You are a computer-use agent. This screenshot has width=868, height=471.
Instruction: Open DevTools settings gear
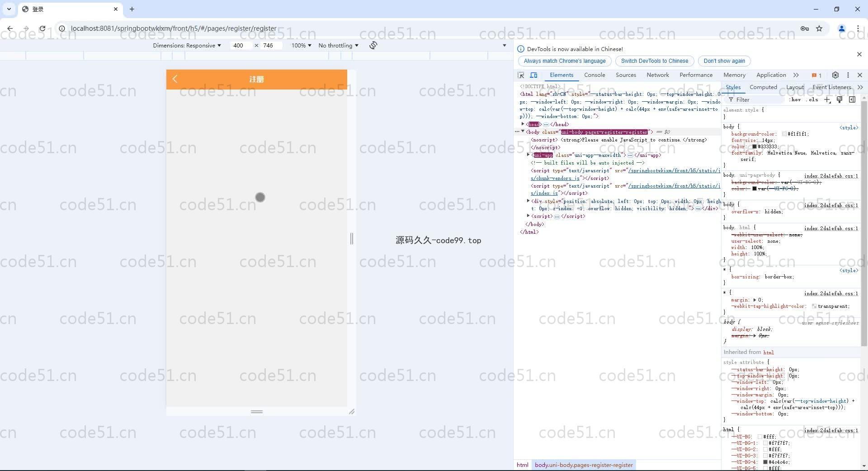click(835, 75)
